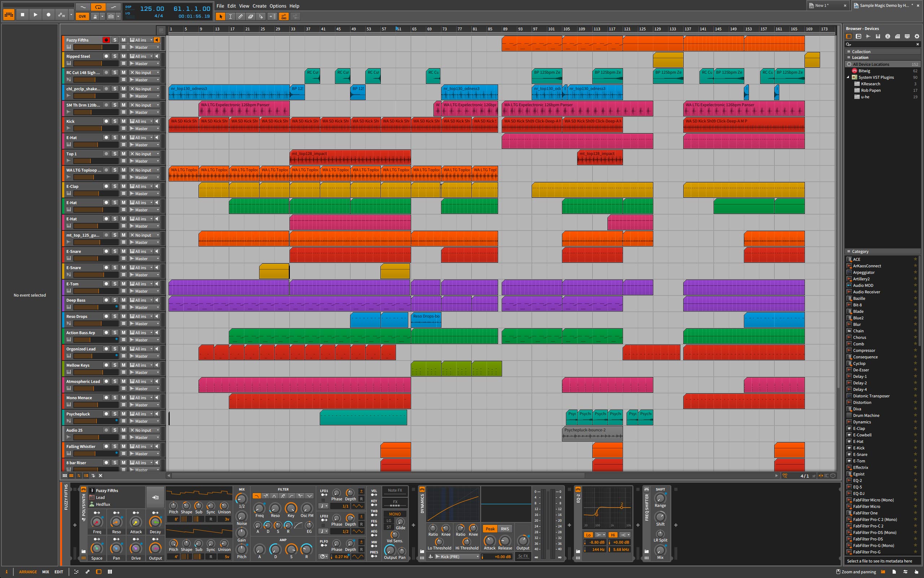Open browser configuration gear icon

tap(917, 36)
